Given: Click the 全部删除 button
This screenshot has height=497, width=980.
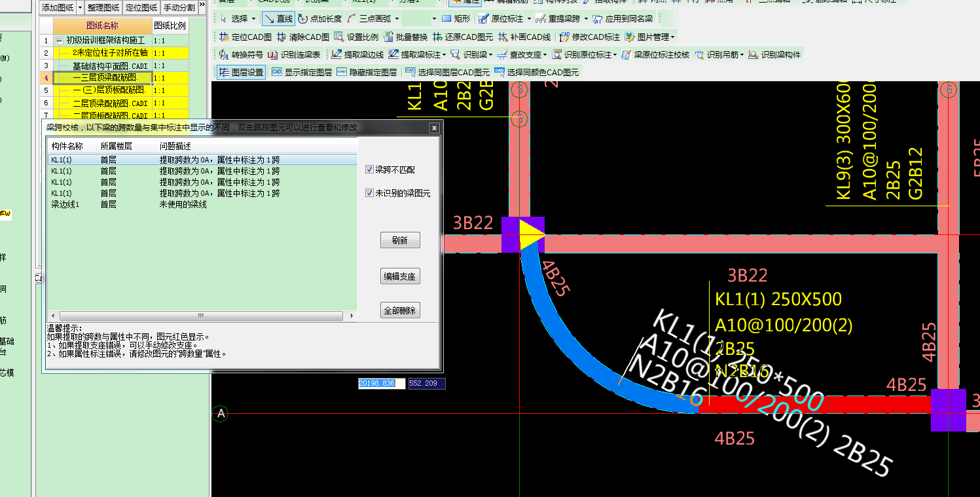Looking at the screenshot, I should (x=400, y=310).
